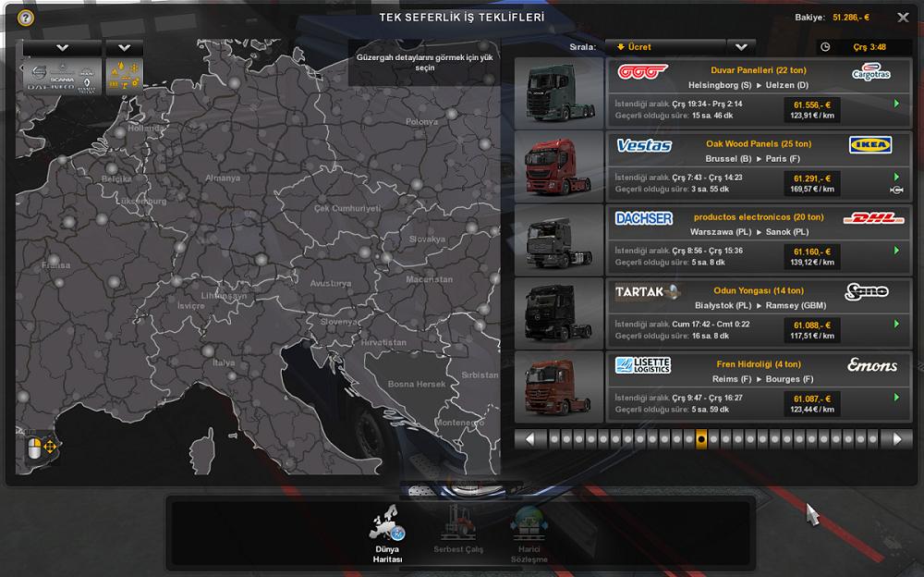The image size is (924, 577).
Task: Click green arrow for Oak Wood Panels
Action: coord(896,177)
